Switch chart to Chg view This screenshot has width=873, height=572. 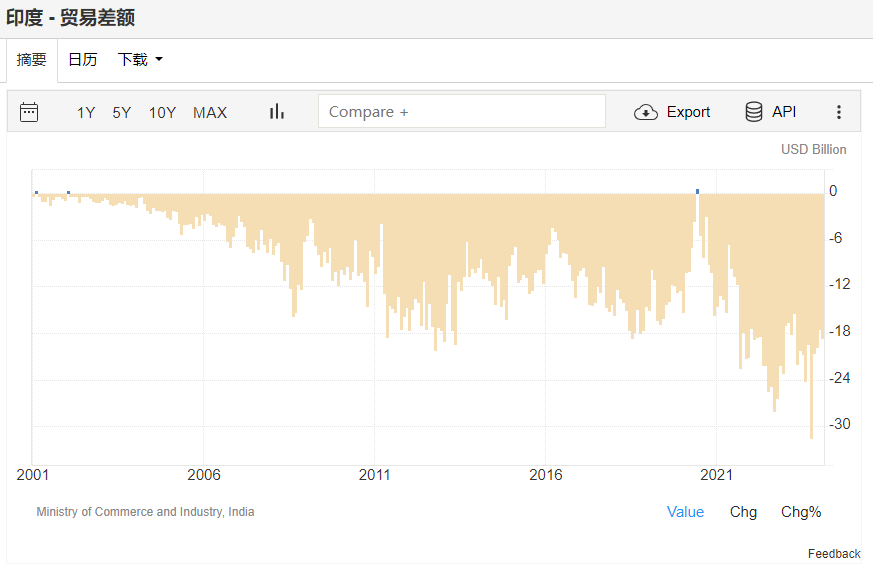click(743, 512)
